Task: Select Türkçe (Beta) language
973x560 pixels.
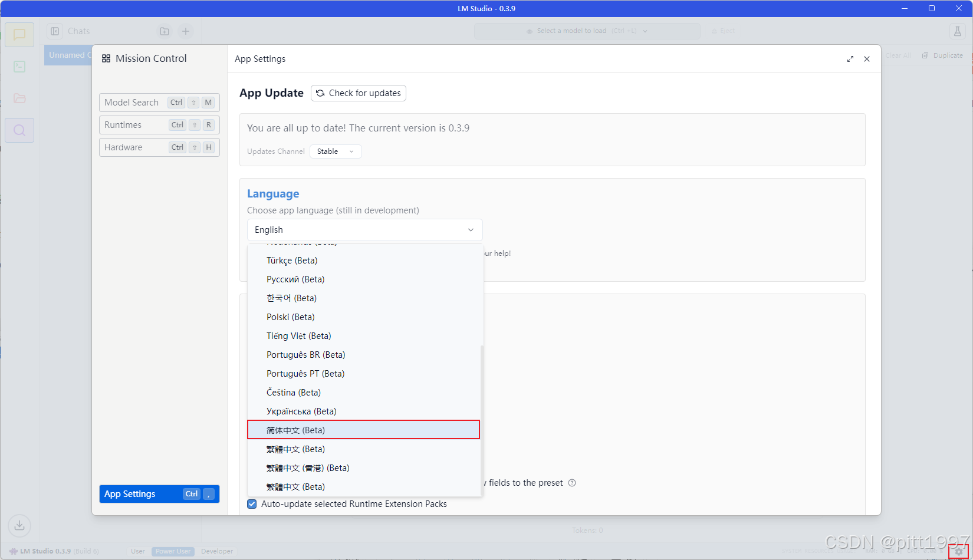Action: coord(364,261)
